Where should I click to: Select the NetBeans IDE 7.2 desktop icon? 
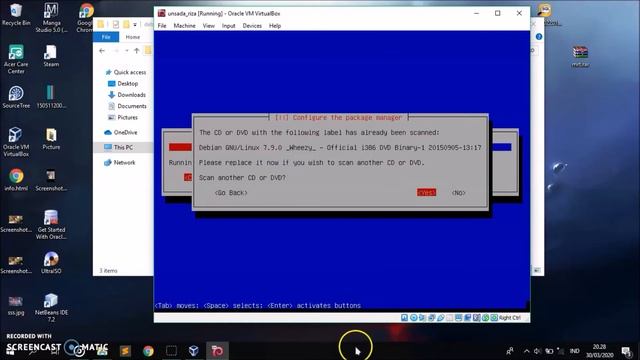click(x=51, y=307)
